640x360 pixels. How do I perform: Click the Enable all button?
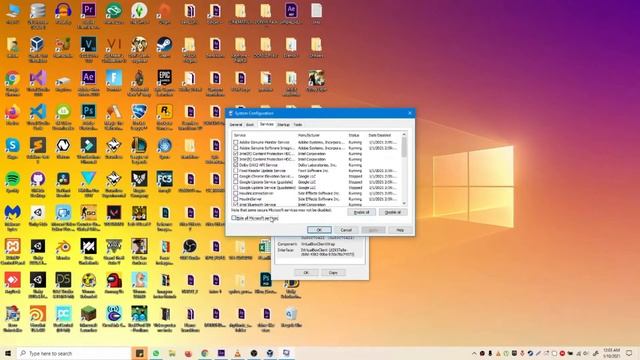(361, 212)
